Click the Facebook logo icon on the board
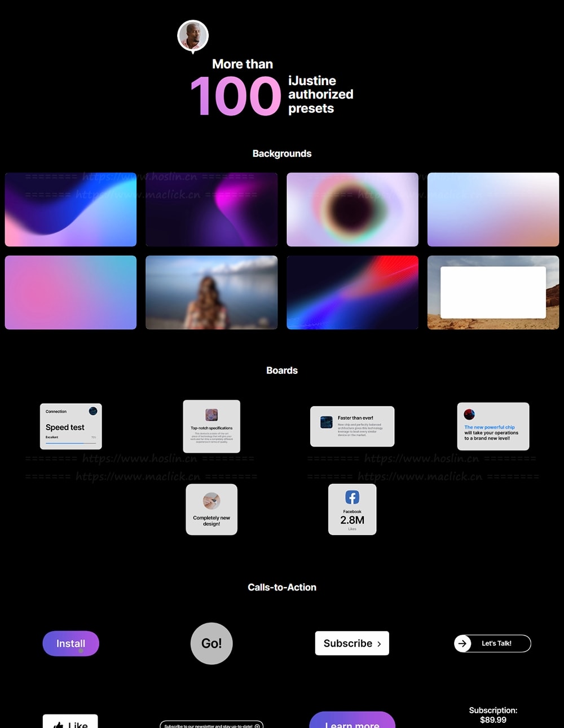The height and width of the screenshot is (728, 564). click(352, 497)
